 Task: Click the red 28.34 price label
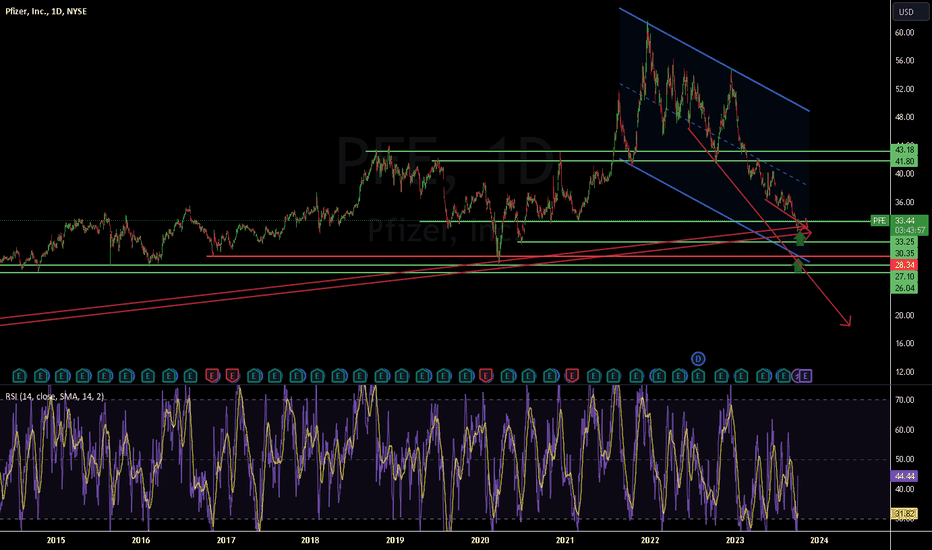(905, 265)
